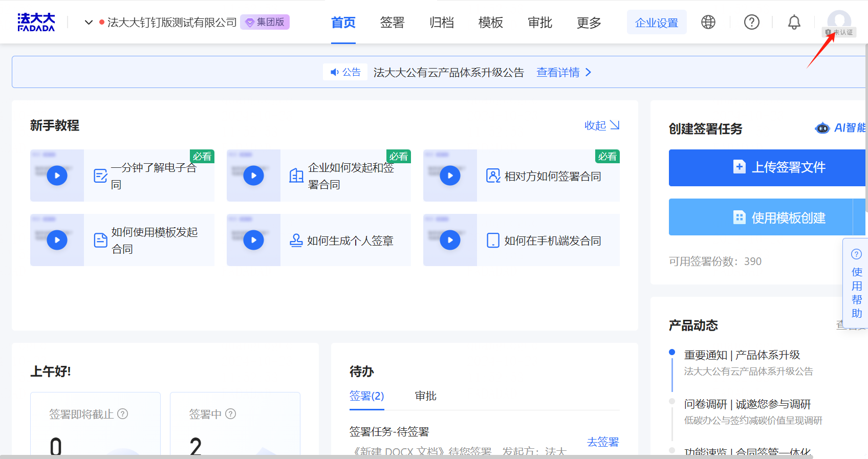Open the 签署中 count 2 card
This screenshot has height=459, width=868.
235,423
